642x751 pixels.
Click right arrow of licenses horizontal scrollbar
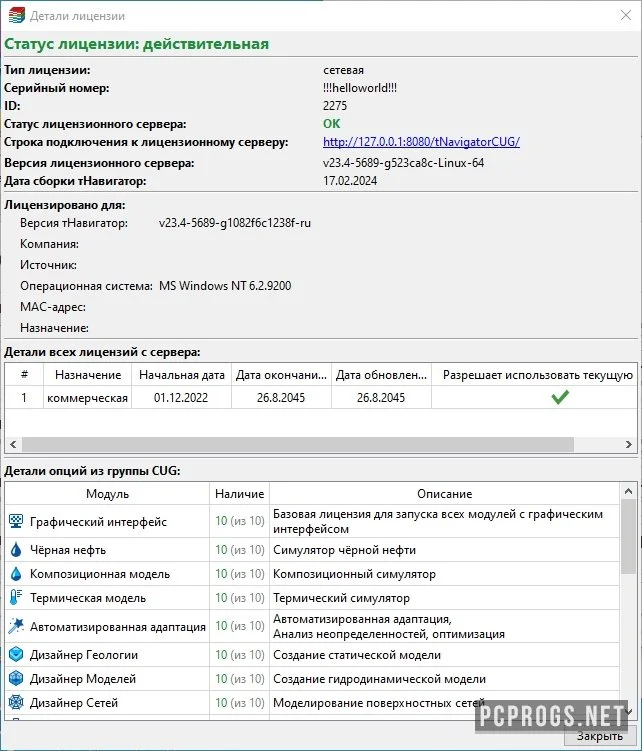point(629,444)
